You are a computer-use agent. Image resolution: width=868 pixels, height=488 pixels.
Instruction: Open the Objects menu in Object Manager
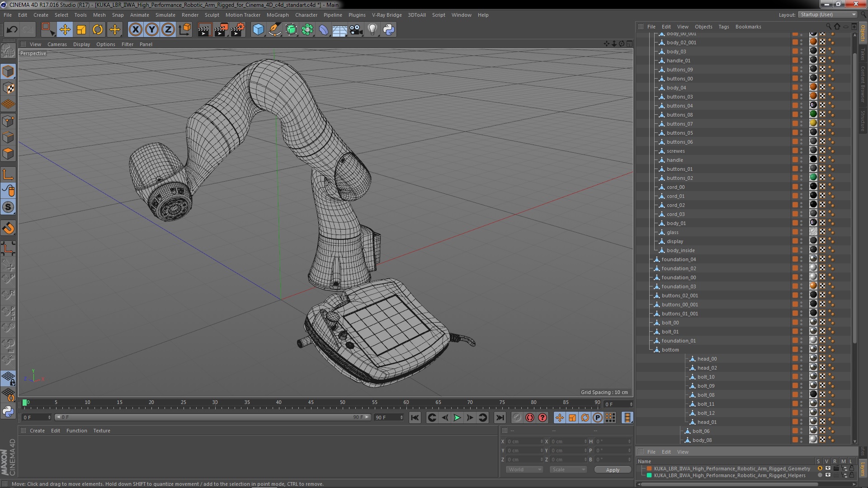pyautogui.click(x=703, y=27)
